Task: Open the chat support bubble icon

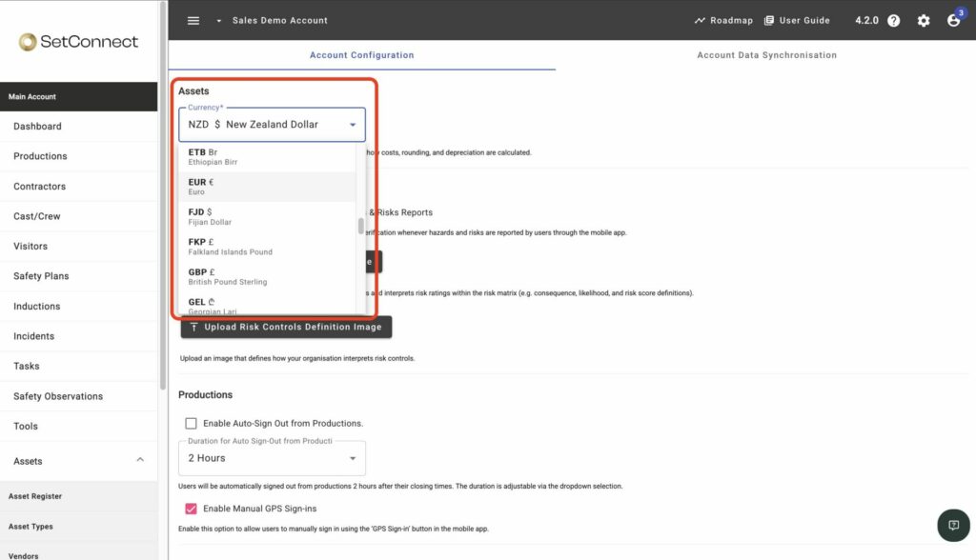Action: (953, 526)
